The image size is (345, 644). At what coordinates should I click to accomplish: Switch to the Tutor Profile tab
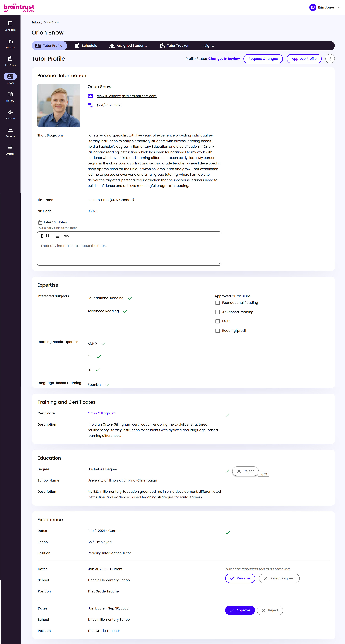coord(49,46)
